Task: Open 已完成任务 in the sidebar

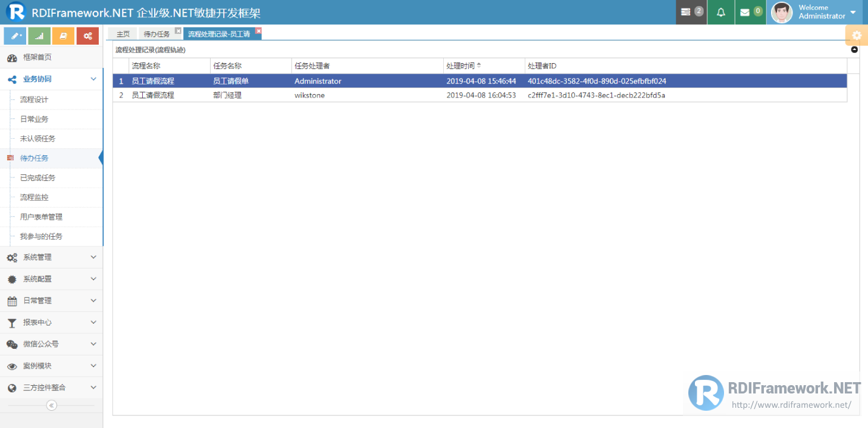Action: coord(37,177)
